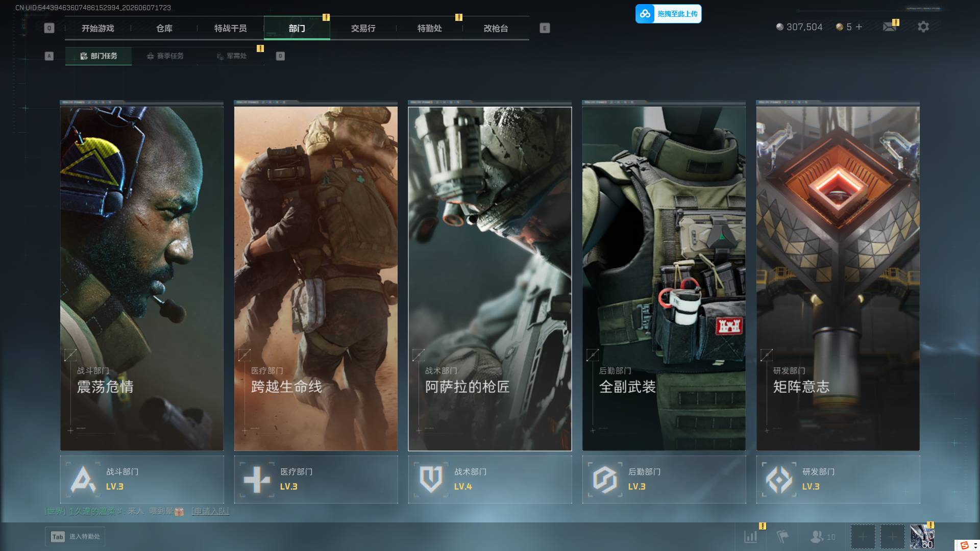The height and width of the screenshot is (551, 980).
Task: Open the friends list icon showing 10
Action: (x=823, y=537)
